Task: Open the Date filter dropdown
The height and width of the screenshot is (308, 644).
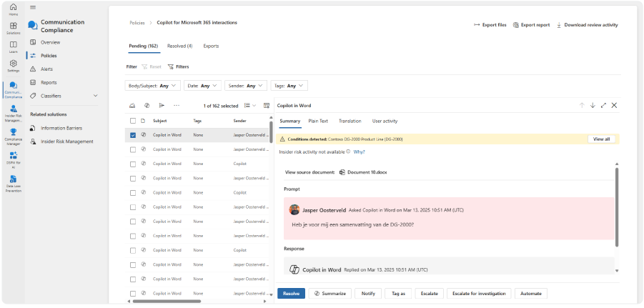Action: 202,86
